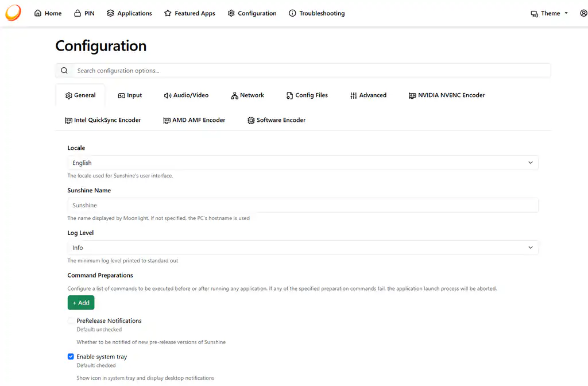Click the PIN lock icon

point(78,13)
